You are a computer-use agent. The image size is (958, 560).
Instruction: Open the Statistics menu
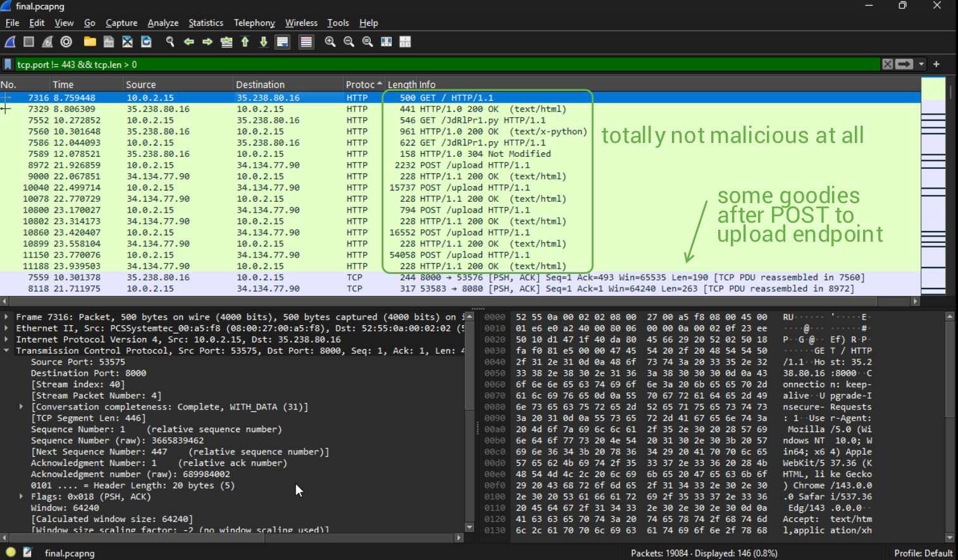pyautogui.click(x=206, y=23)
